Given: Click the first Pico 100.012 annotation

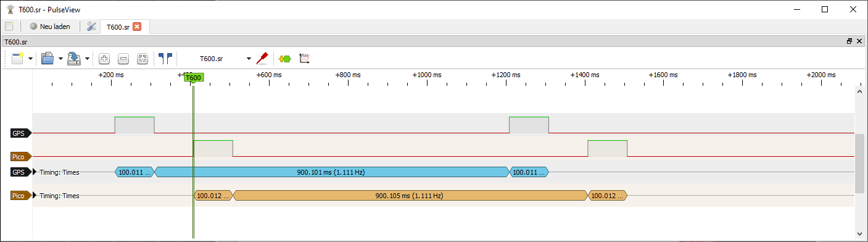Looking at the screenshot, I should tap(213, 196).
